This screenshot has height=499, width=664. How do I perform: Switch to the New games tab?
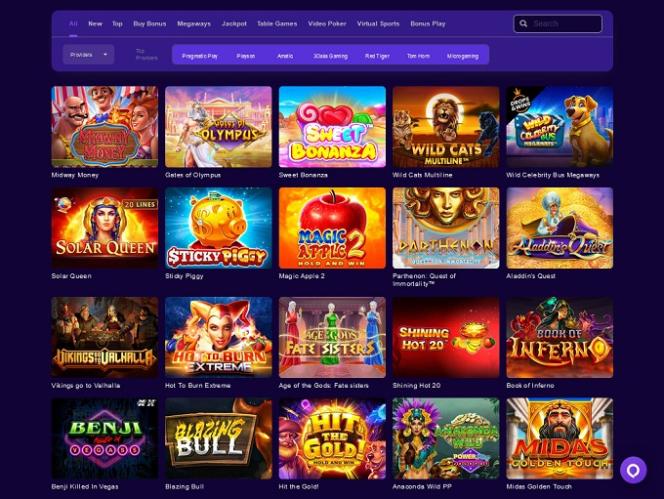(x=95, y=24)
